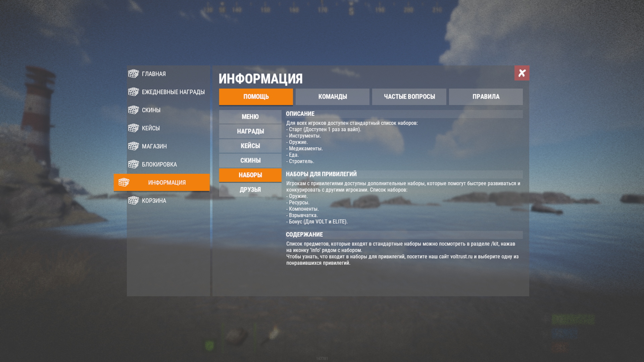The image size is (644, 362).
Task: Select the КЕЙСЫ help topic button
Action: 250,146
